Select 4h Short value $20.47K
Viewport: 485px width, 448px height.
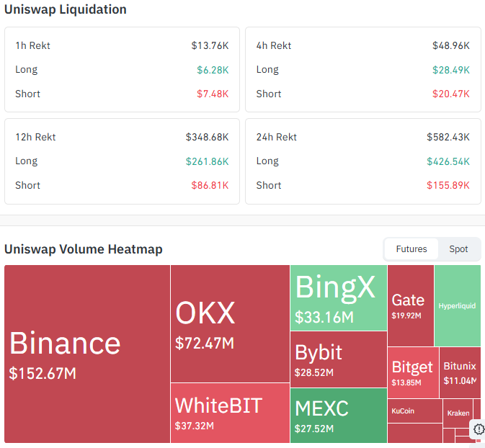[451, 94]
